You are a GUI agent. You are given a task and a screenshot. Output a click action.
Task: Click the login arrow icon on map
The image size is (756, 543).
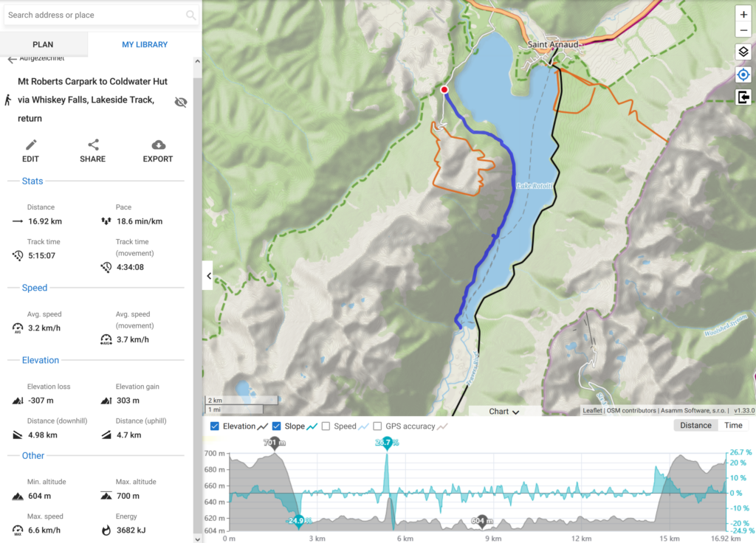tap(743, 97)
